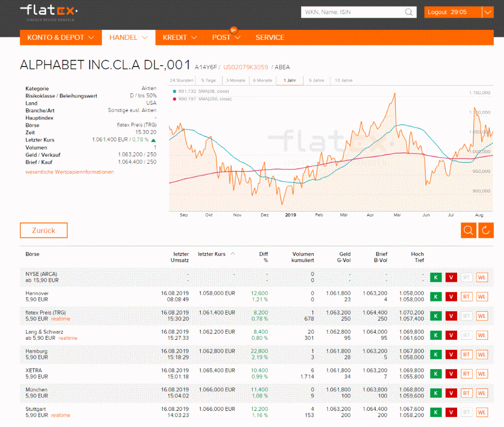The height and width of the screenshot is (427, 504).
Task: Click the K buy button for Lang & Schwarz
Action: point(435,335)
